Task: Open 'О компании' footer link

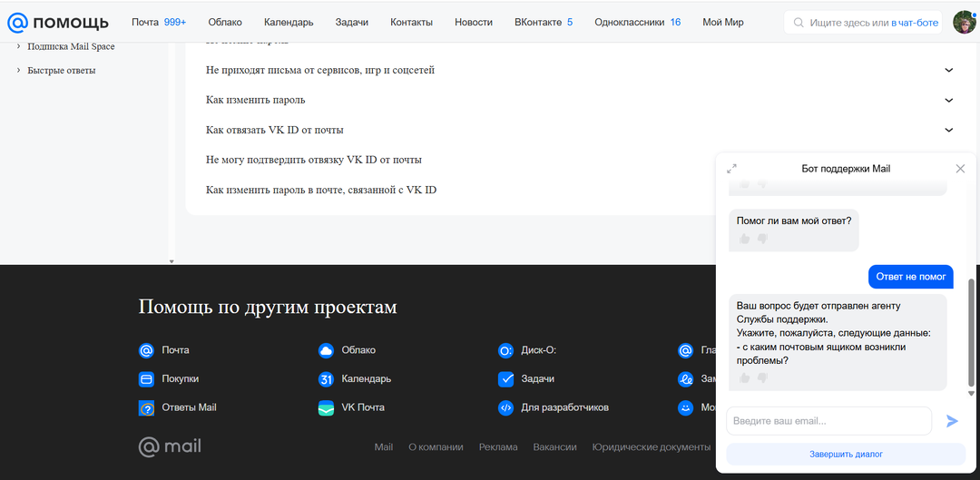Action: point(436,447)
